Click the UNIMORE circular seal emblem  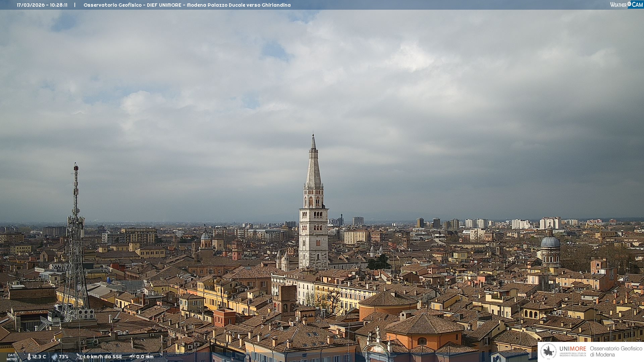click(548, 352)
